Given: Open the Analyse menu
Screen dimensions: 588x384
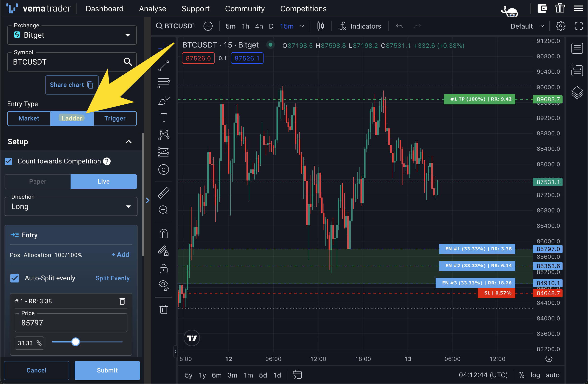Looking at the screenshot, I should click(152, 8).
